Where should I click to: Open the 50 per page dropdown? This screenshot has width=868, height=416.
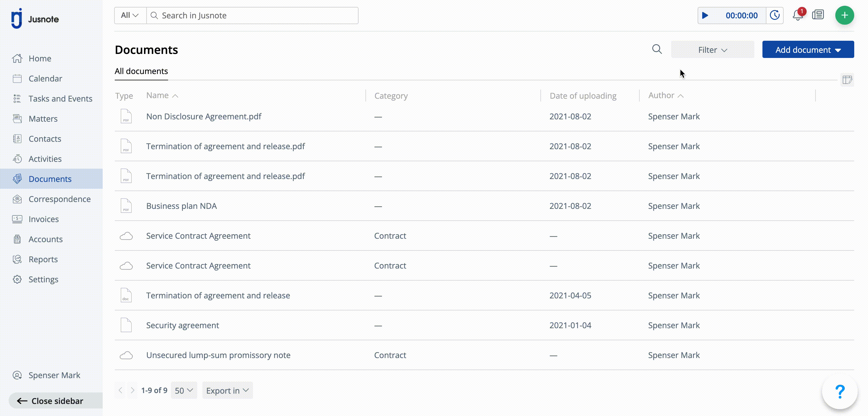[x=184, y=390]
